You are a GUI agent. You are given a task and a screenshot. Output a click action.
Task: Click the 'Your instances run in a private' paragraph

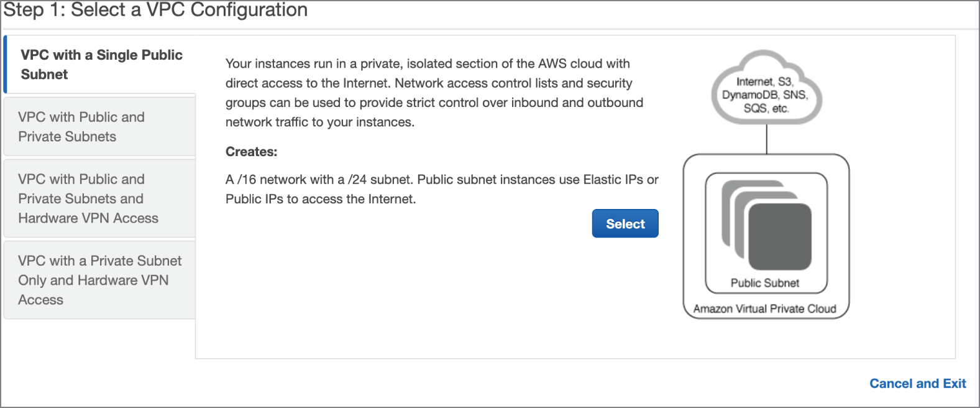pos(434,93)
